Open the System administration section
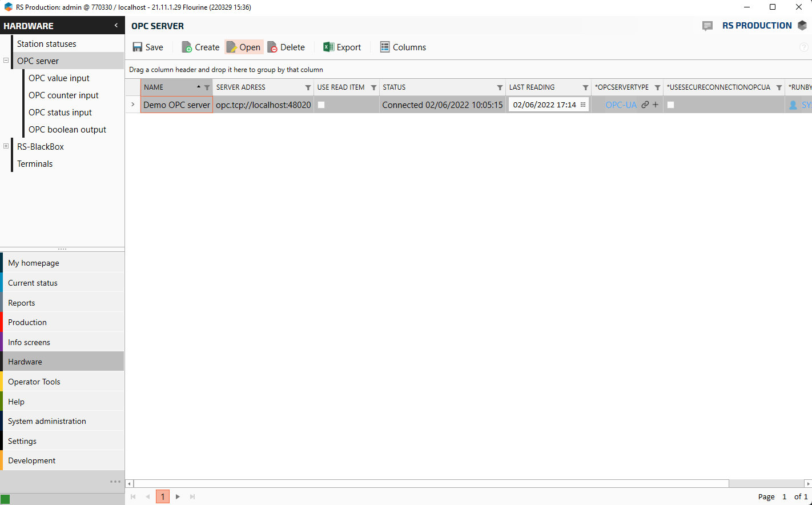The width and height of the screenshot is (812, 505). point(47,421)
